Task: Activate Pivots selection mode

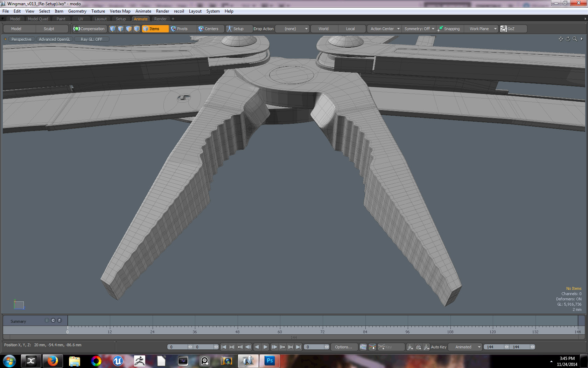Action: pyautogui.click(x=182, y=29)
